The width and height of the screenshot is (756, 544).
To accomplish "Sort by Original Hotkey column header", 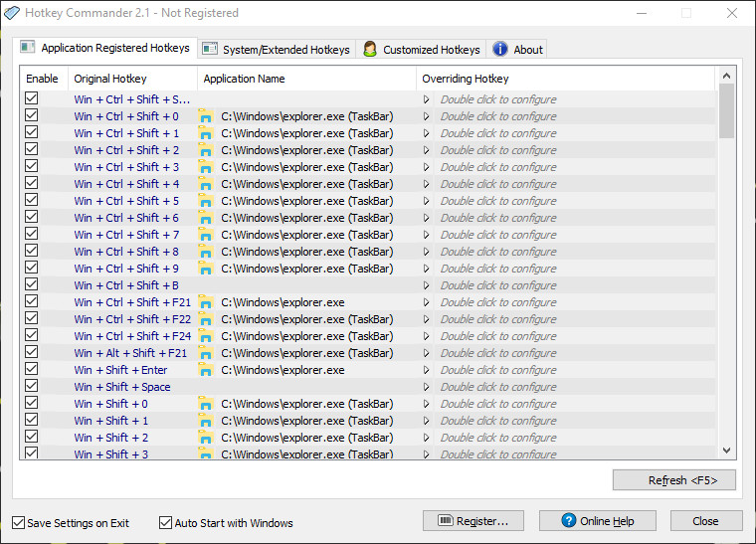I will pyautogui.click(x=133, y=79).
